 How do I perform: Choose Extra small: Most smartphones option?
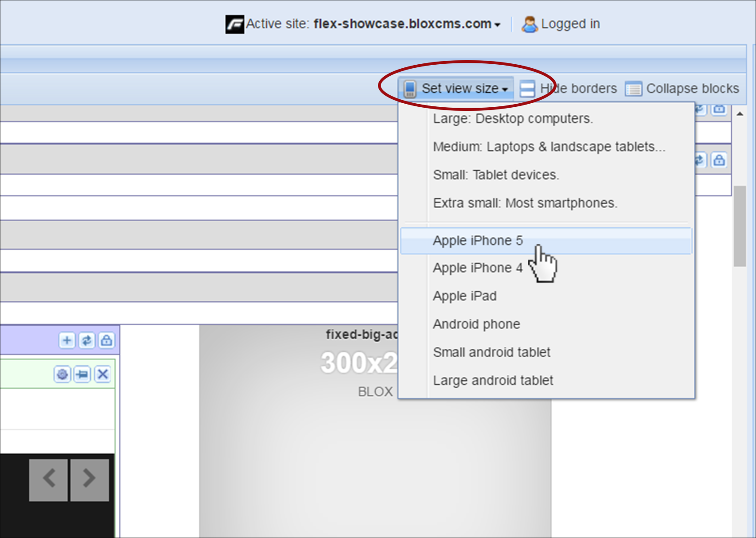tap(546, 203)
